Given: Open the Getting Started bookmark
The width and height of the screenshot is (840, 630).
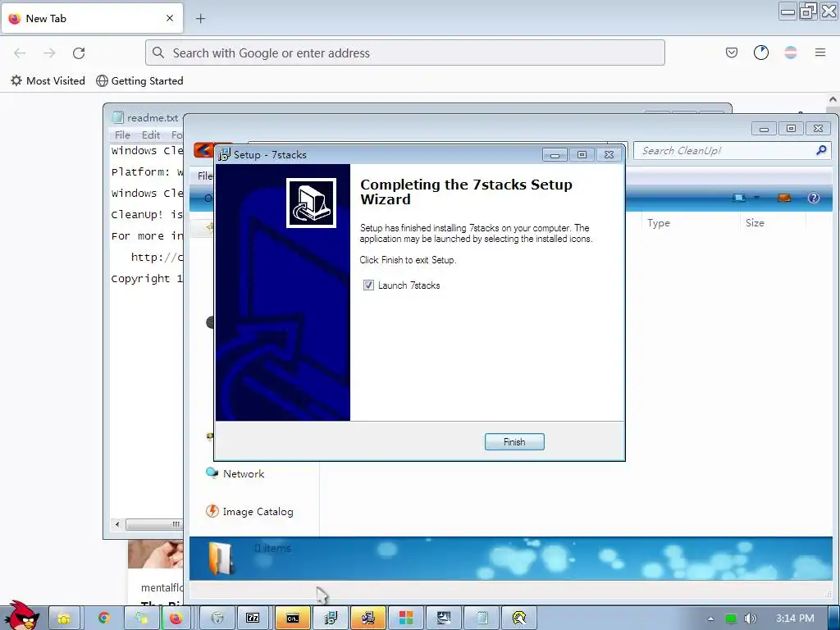Looking at the screenshot, I should coord(139,81).
